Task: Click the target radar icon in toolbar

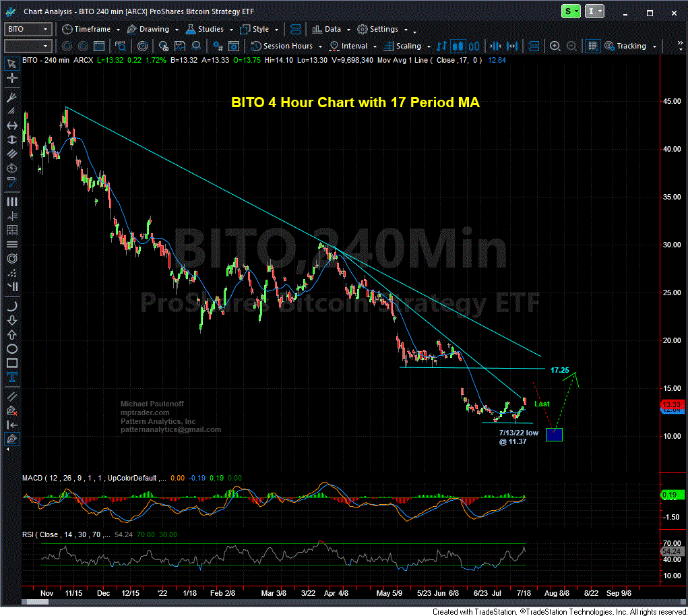Action: tap(142, 46)
